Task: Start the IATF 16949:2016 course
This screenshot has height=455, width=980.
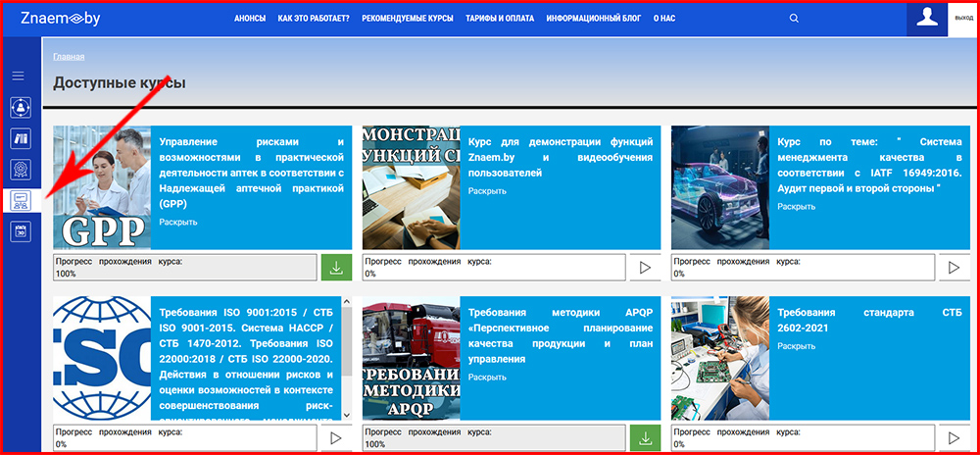Action: [954, 268]
